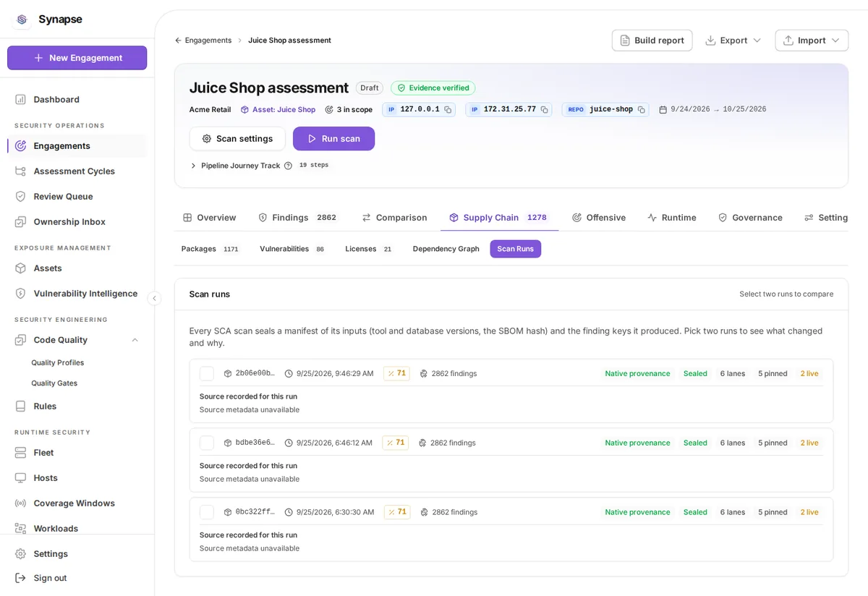Image resolution: width=868 pixels, height=596 pixels.
Task: Open the Export dropdown
Action: point(733,41)
